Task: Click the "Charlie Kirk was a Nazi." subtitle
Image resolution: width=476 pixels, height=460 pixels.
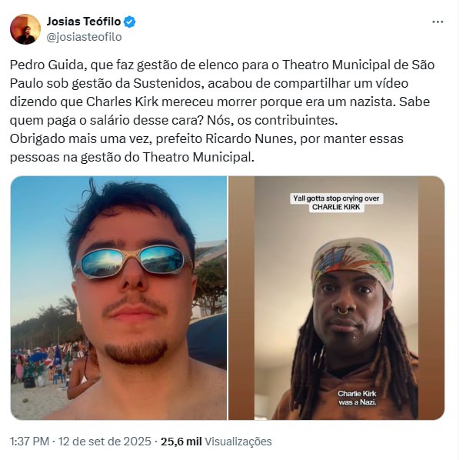Action: [x=358, y=398]
